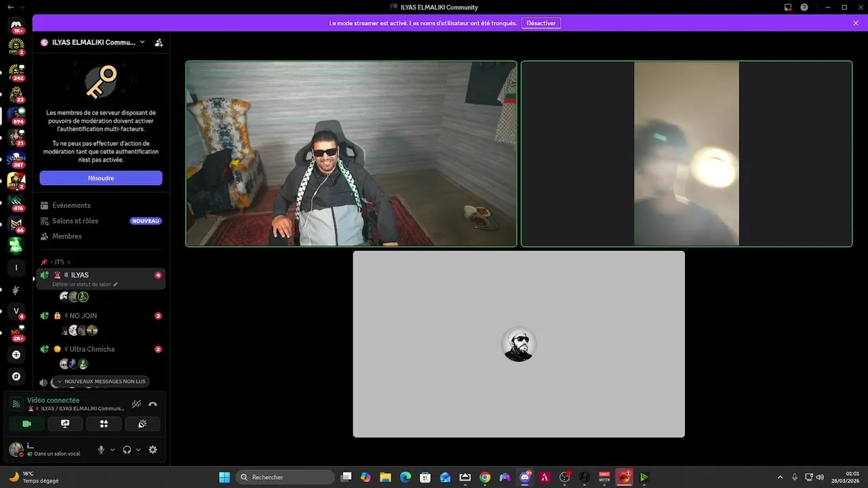The height and width of the screenshot is (488, 868).
Task: Edit channel status with the pencil icon
Action: click(116, 285)
